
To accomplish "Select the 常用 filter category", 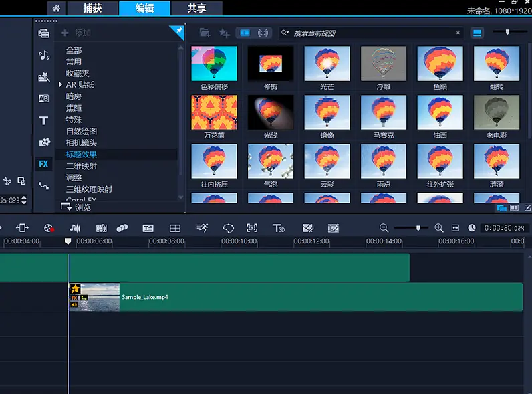I will [x=74, y=62].
